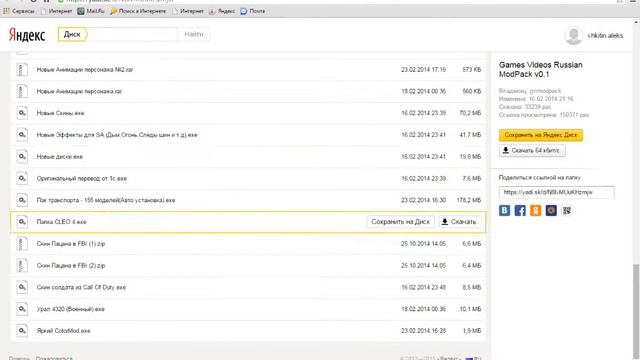Select file icon of Новые Эффекты для SA exe
640x360 pixels.
22,135
